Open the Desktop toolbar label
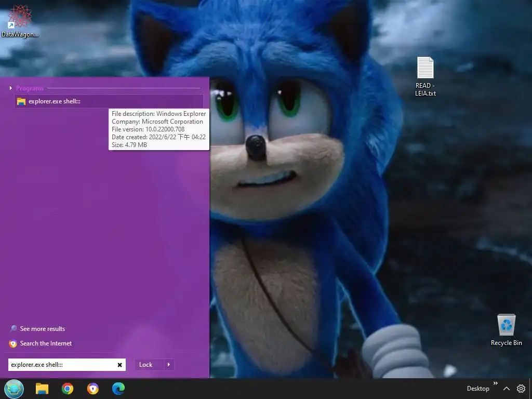 point(478,389)
